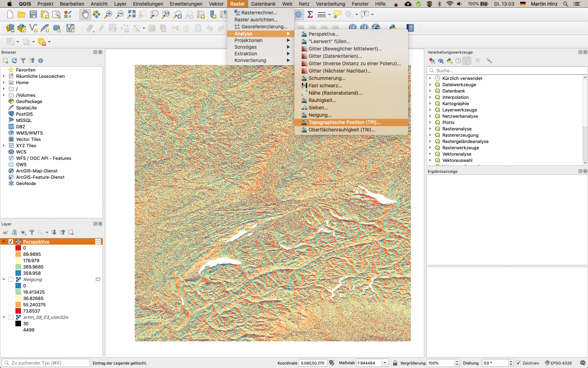
Task: Refresh the Browser panel
Action: [x=14, y=61]
